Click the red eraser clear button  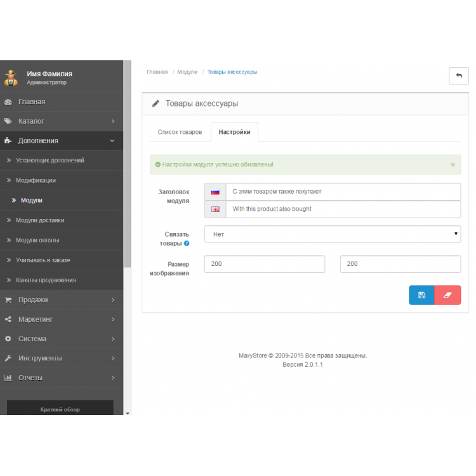point(447,294)
